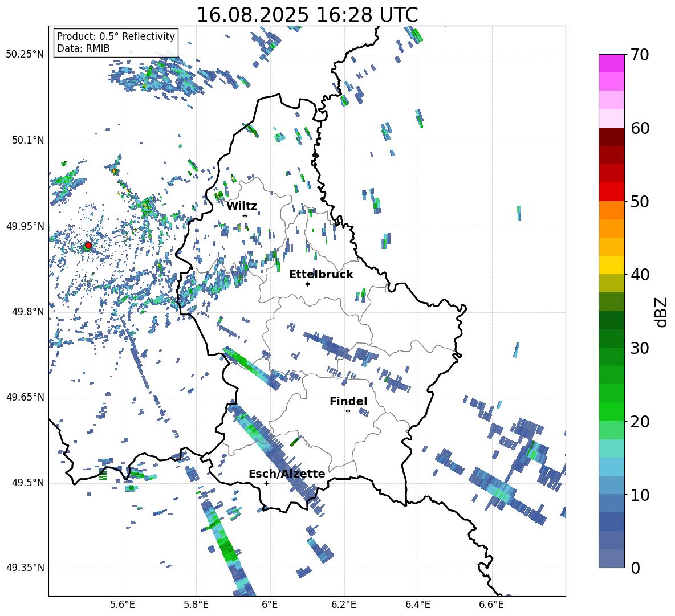Click the longitude label '5.6°E'

(x=123, y=605)
